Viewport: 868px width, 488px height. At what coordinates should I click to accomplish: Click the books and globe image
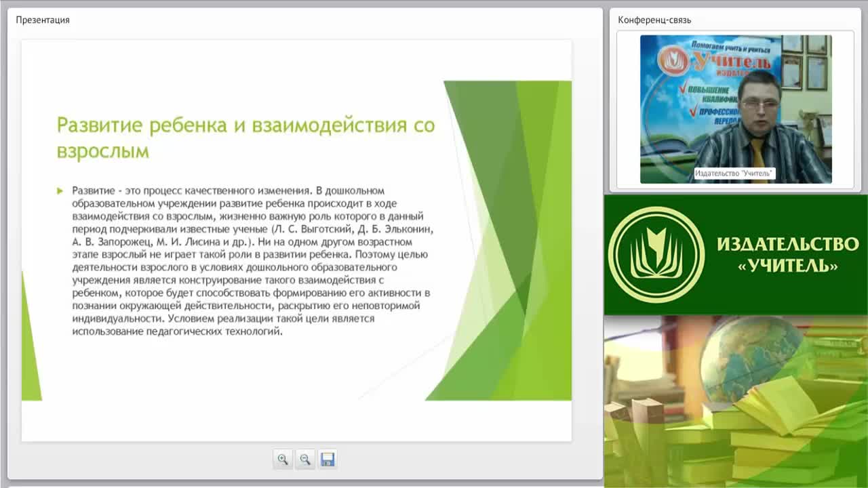pyautogui.click(x=736, y=401)
